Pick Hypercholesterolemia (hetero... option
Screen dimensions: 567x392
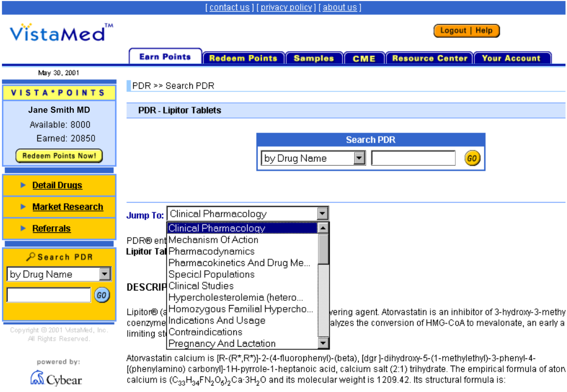coord(242,298)
